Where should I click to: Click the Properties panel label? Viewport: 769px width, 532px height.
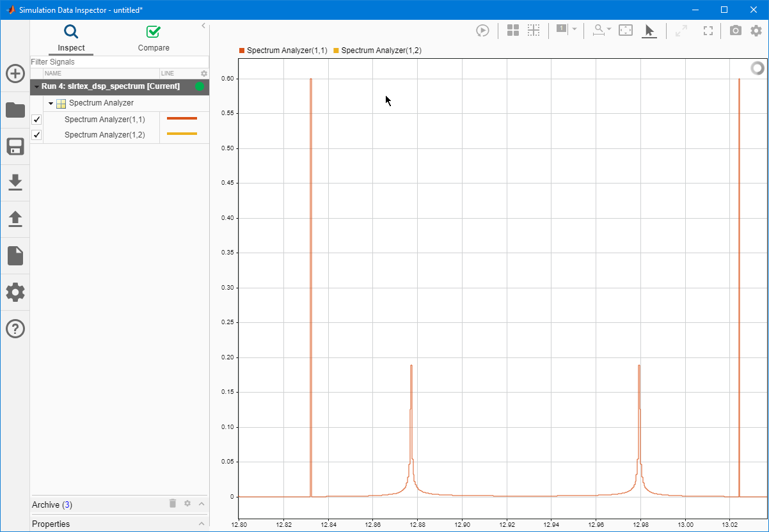click(x=51, y=524)
